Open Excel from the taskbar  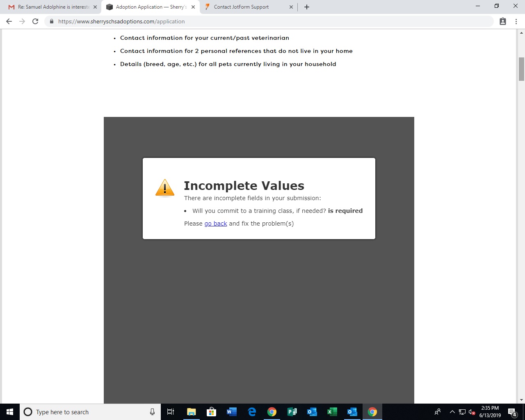pos(332,412)
